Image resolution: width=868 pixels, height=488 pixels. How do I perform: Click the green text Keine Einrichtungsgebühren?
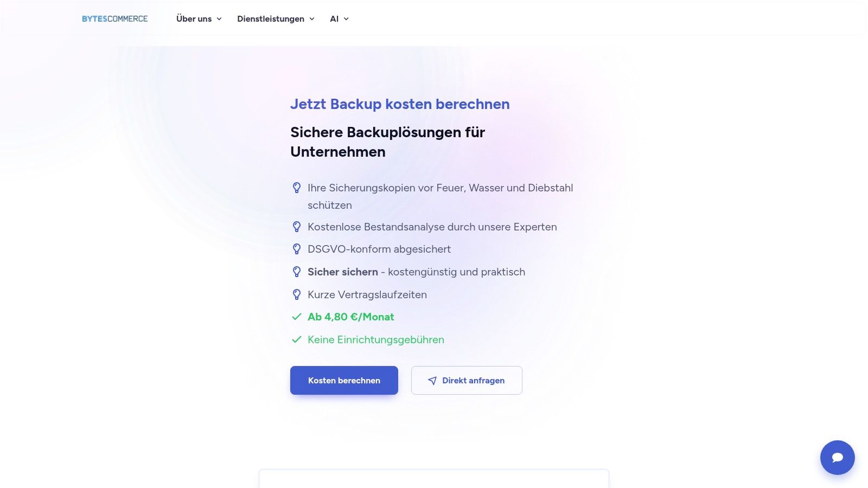point(376,340)
